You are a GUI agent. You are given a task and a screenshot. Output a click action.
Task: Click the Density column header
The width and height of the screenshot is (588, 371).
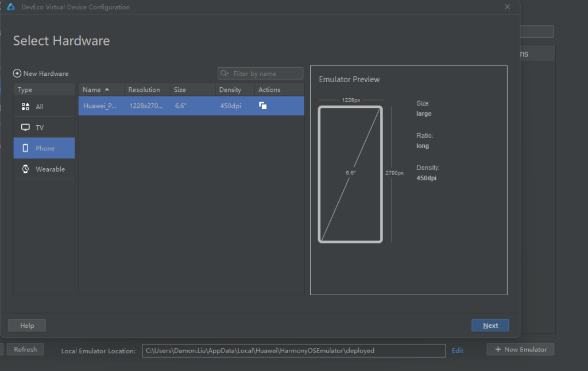235,90
